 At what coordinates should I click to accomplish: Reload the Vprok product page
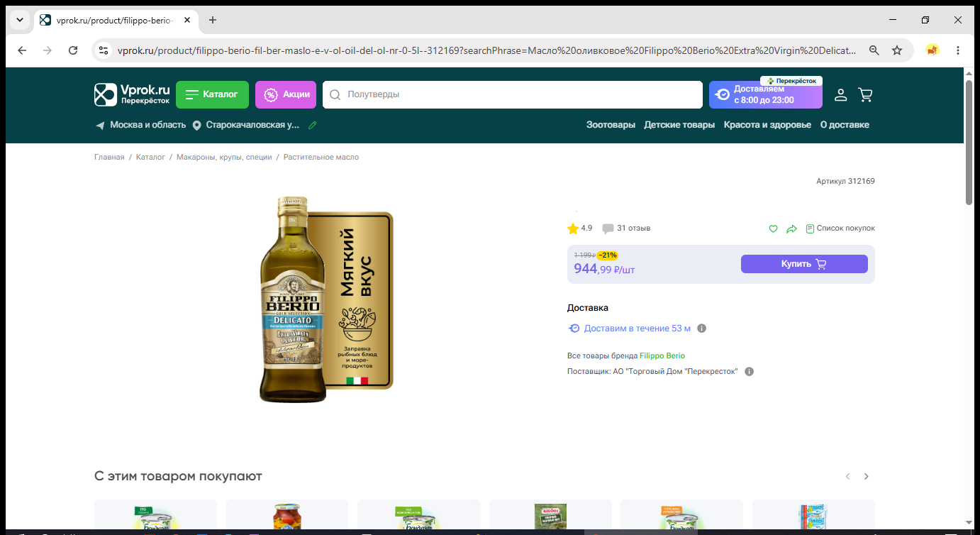pos(73,50)
